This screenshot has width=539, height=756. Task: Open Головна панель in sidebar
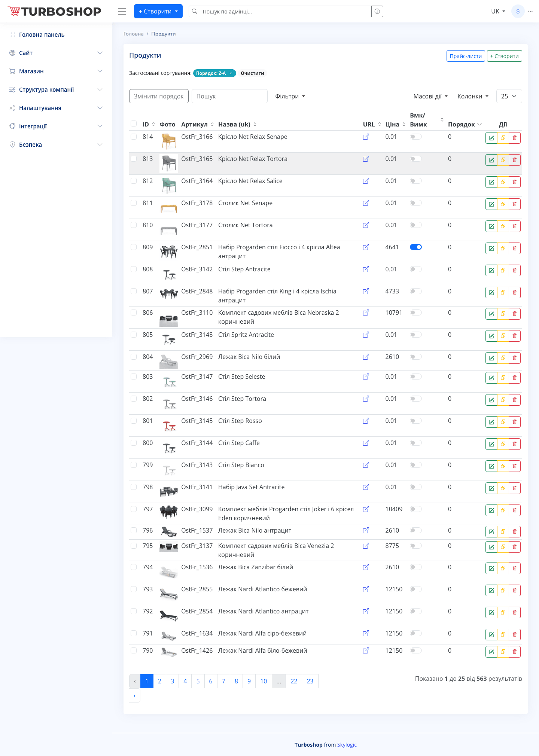click(56, 34)
